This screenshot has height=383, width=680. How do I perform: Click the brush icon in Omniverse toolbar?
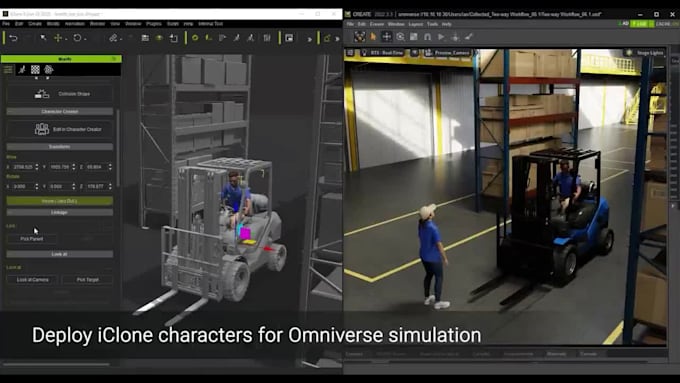pyautogui.click(x=469, y=37)
